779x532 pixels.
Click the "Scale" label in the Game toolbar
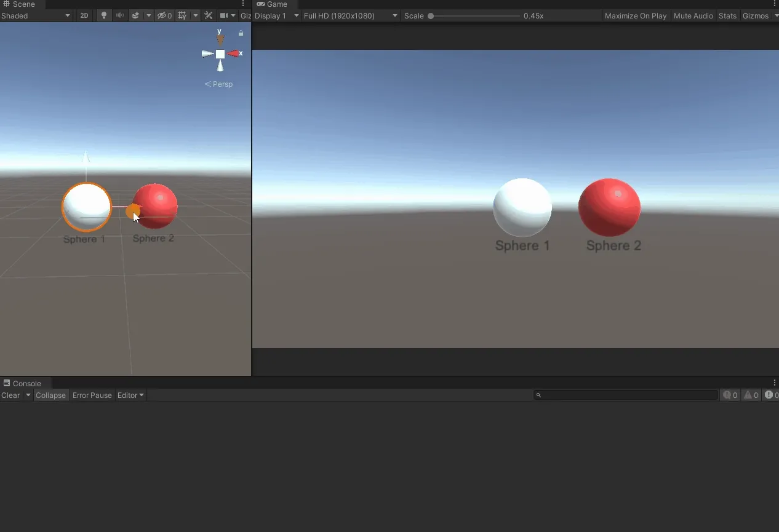(414, 16)
